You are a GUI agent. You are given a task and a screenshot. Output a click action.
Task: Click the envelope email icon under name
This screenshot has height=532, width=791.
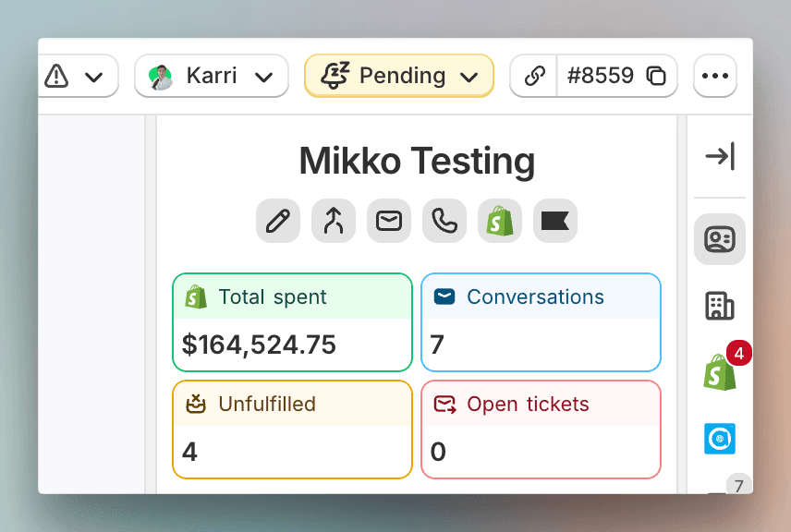click(389, 221)
